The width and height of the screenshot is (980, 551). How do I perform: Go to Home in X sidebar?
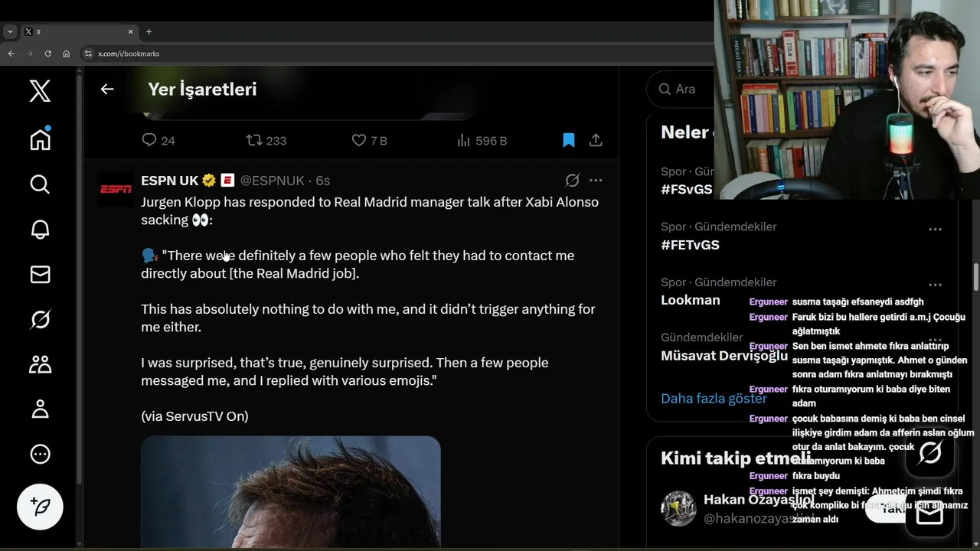click(x=40, y=139)
